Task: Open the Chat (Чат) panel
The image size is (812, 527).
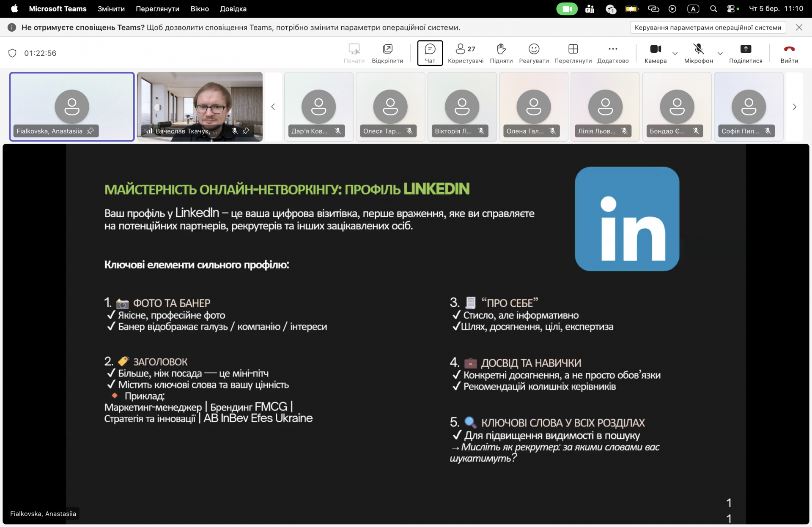Action: (430, 53)
